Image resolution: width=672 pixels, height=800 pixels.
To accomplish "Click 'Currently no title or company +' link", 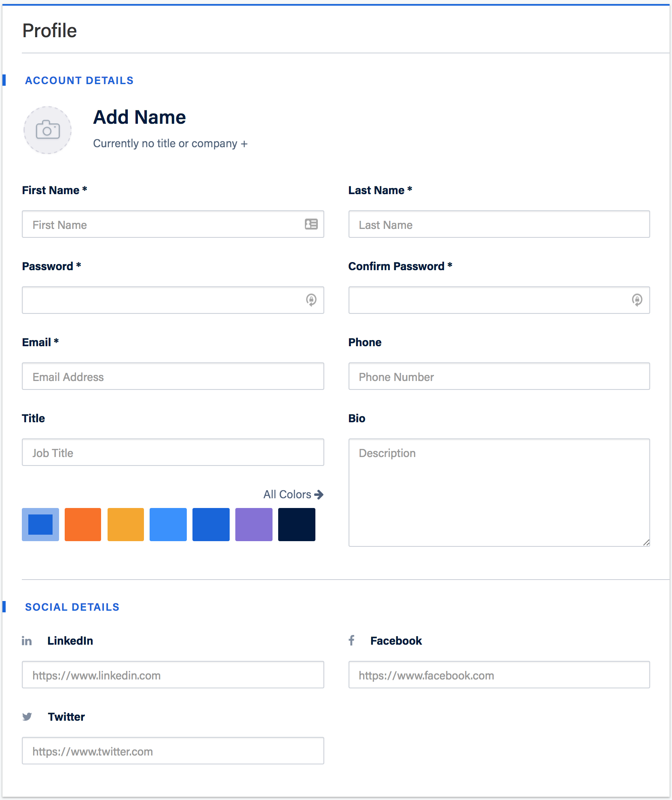I will click(x=170, y=144).
